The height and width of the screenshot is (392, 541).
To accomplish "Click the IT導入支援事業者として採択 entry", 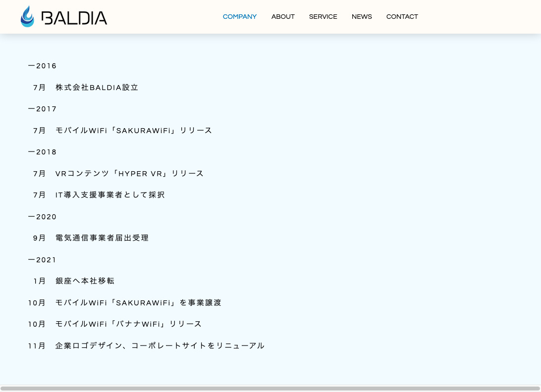I will pos(110,195).
